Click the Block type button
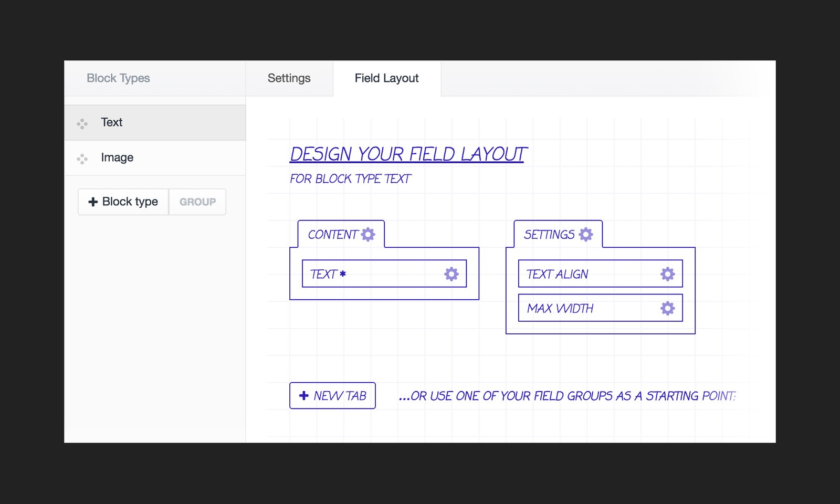The image size is (840, 504). tap(122, 202)
